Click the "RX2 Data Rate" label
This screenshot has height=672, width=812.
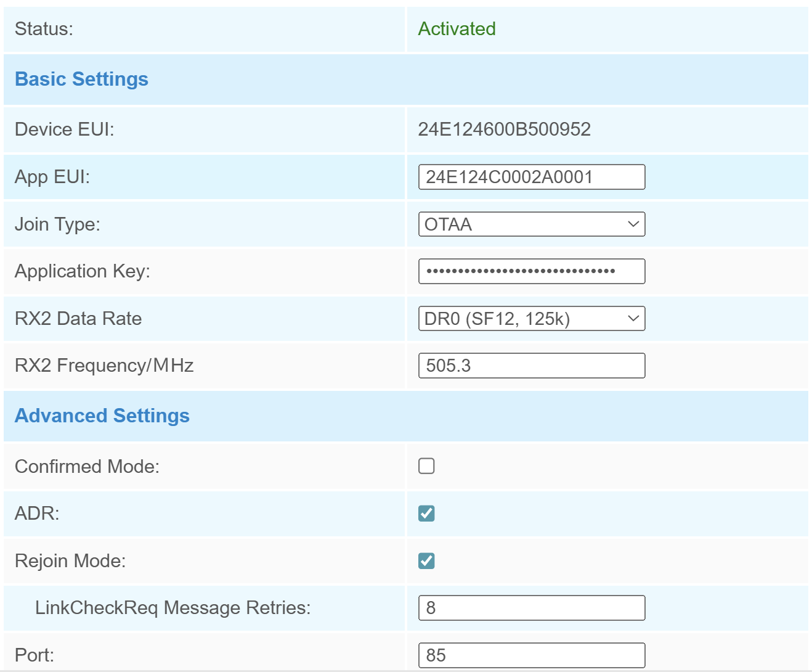tap(78, 319)
